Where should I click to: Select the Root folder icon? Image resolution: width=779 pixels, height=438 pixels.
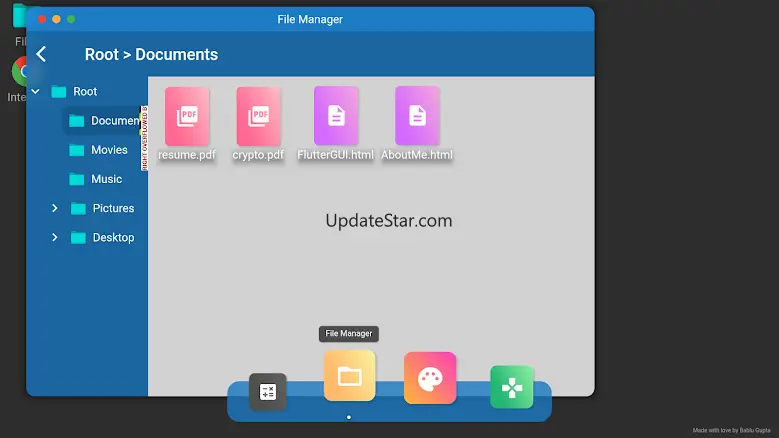coord(59,91)
